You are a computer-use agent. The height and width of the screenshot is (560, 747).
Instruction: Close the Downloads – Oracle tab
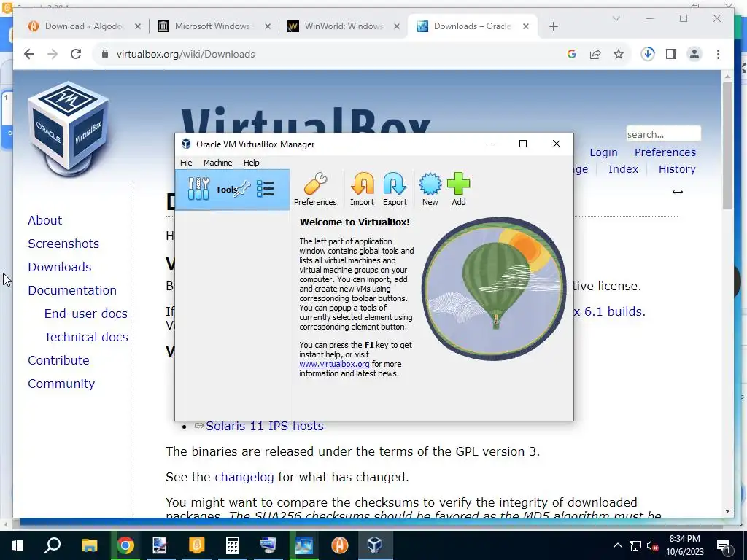526,26
